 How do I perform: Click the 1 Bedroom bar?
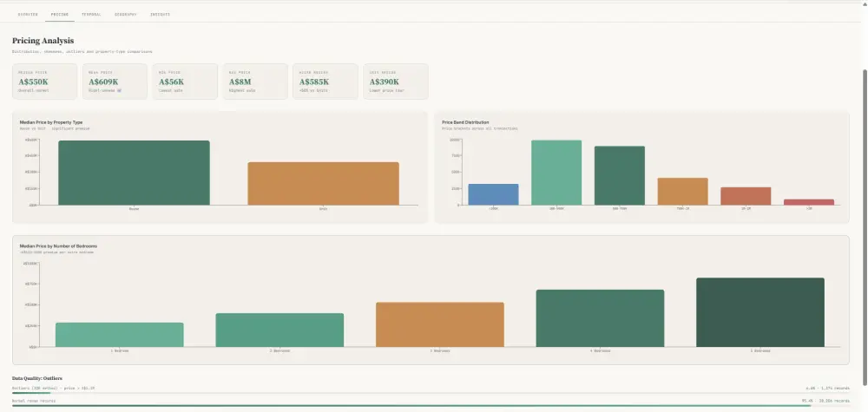pyautogui.click(x=120, y=335)
